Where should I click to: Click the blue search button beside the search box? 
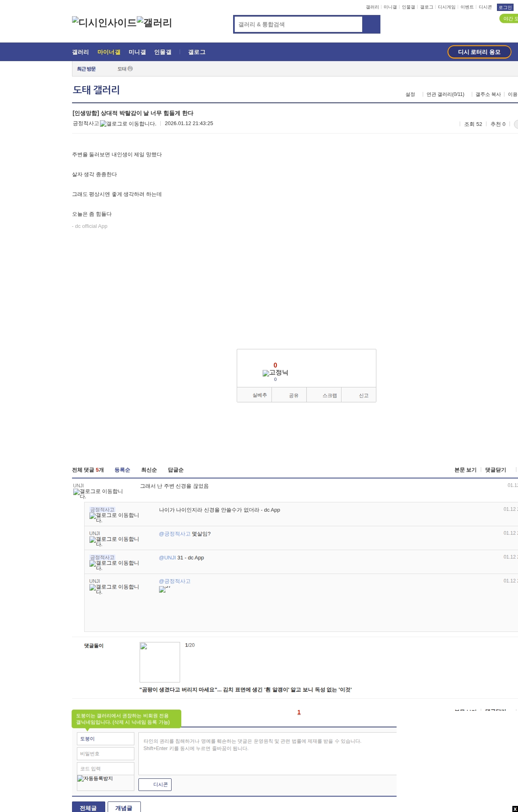(371, 24)
